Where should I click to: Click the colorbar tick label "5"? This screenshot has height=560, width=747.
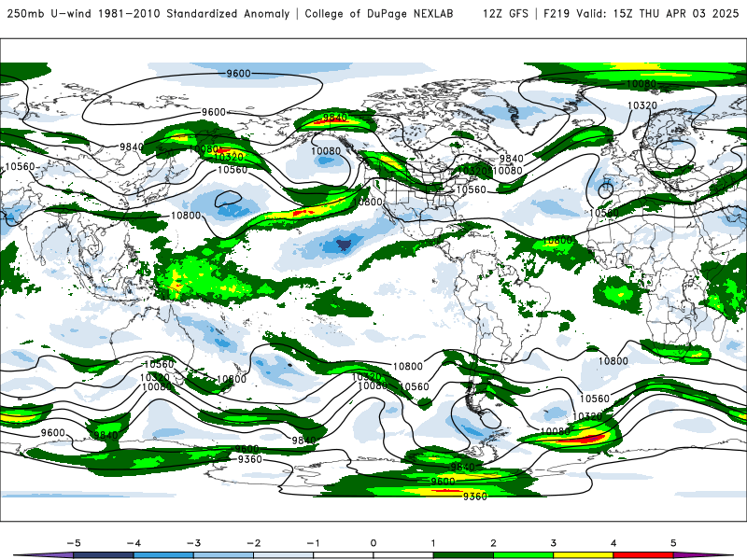click(x=673, y=543)
